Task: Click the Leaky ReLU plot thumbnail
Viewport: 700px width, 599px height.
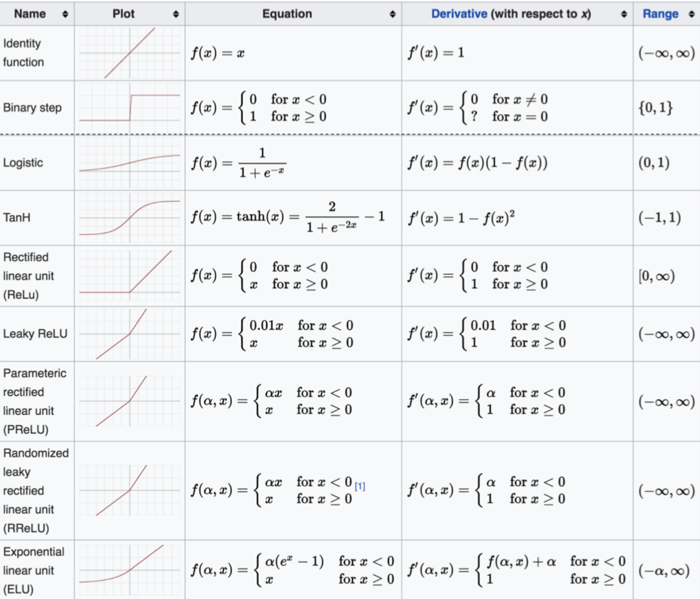Action: [130, 334]
